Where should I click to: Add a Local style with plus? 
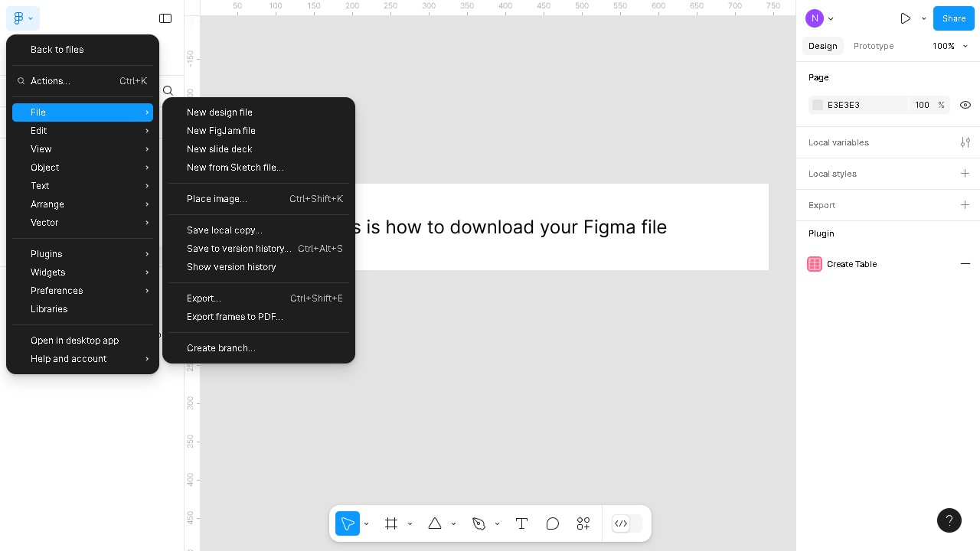(x=965, y=174)
